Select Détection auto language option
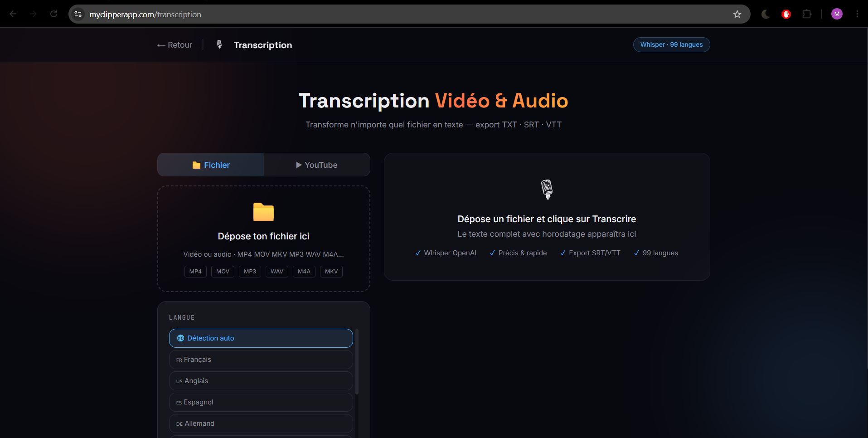This screenshot has height=438, width=868. tap(261, 338)
